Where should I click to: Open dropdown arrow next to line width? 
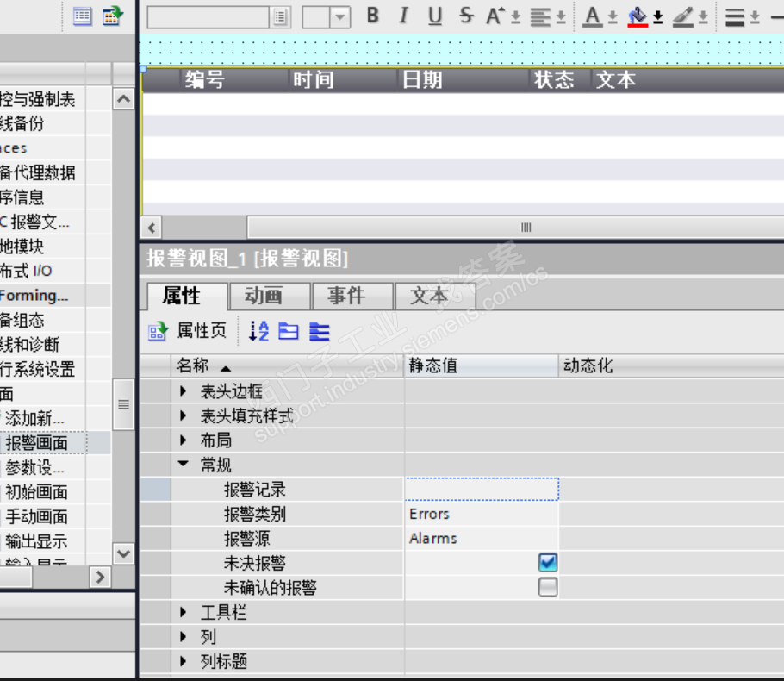(x=755, y=18)
